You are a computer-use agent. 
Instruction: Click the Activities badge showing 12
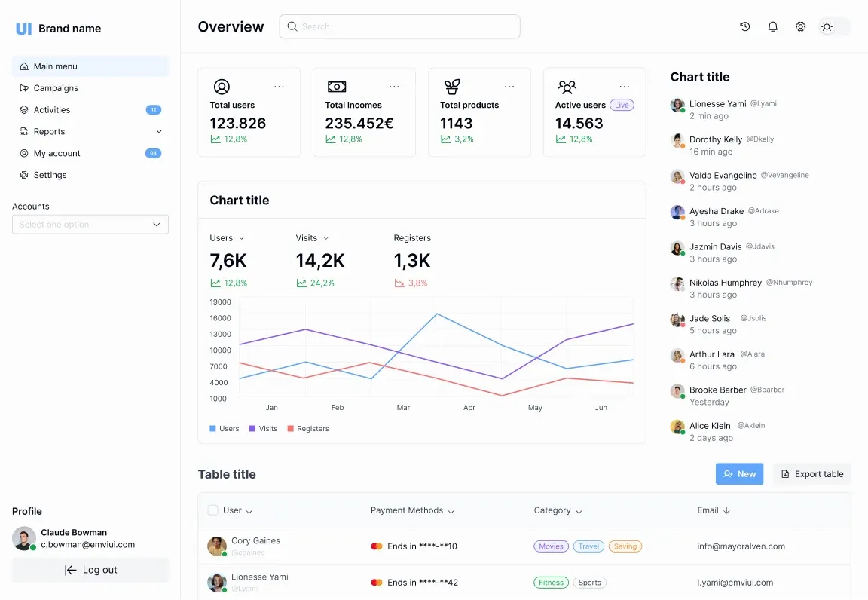154,110
